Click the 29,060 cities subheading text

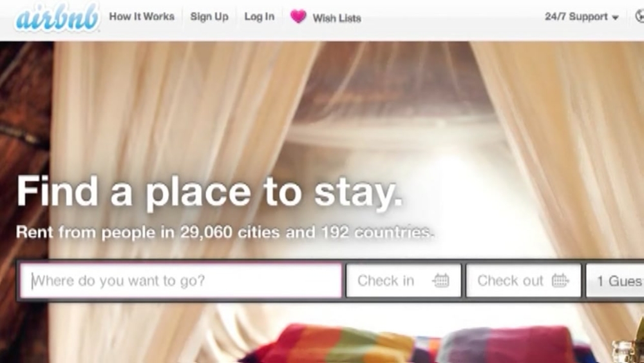click(x=225, y=232)
